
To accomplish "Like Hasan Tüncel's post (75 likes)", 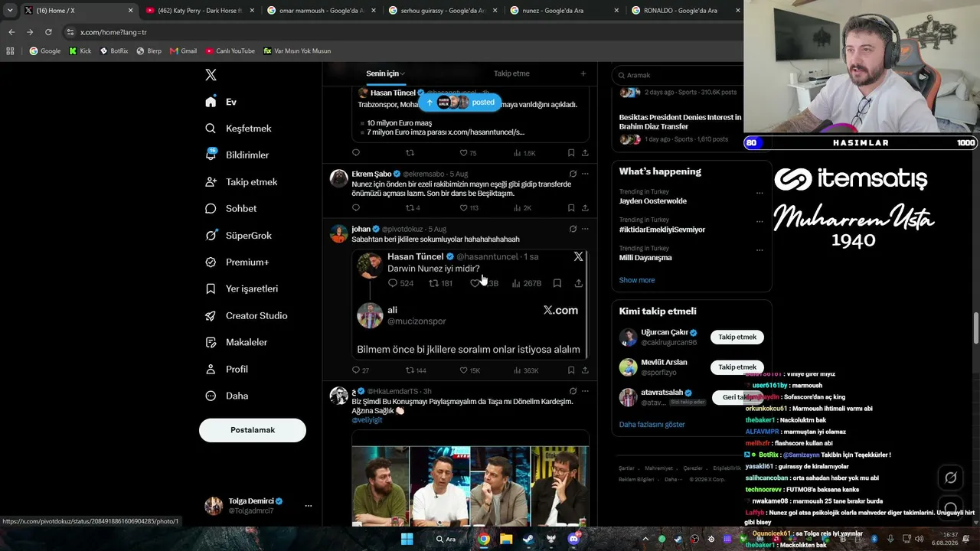I will tap(468, 153).
